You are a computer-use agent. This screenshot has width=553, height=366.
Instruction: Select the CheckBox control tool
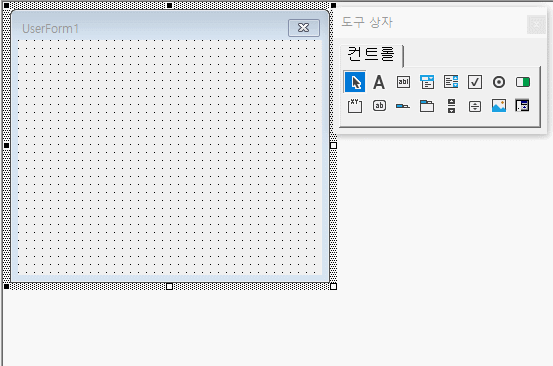point(475,82)
